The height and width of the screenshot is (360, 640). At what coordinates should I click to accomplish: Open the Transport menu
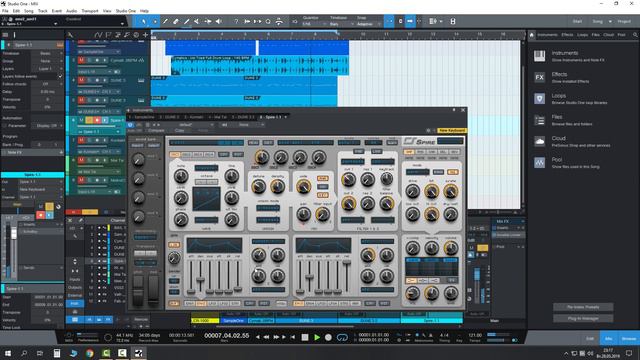tap(90, 11)
